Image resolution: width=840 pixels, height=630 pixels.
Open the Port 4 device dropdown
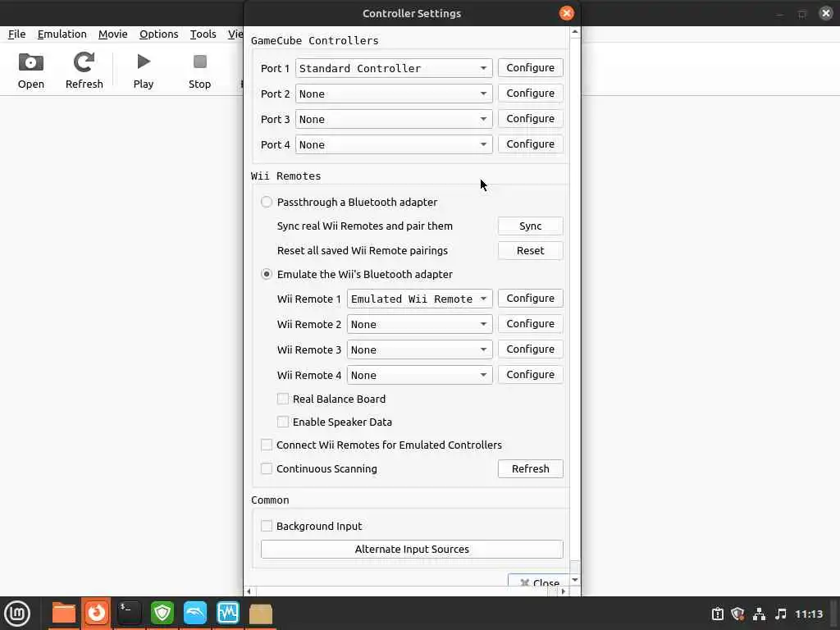pos(394,144)
